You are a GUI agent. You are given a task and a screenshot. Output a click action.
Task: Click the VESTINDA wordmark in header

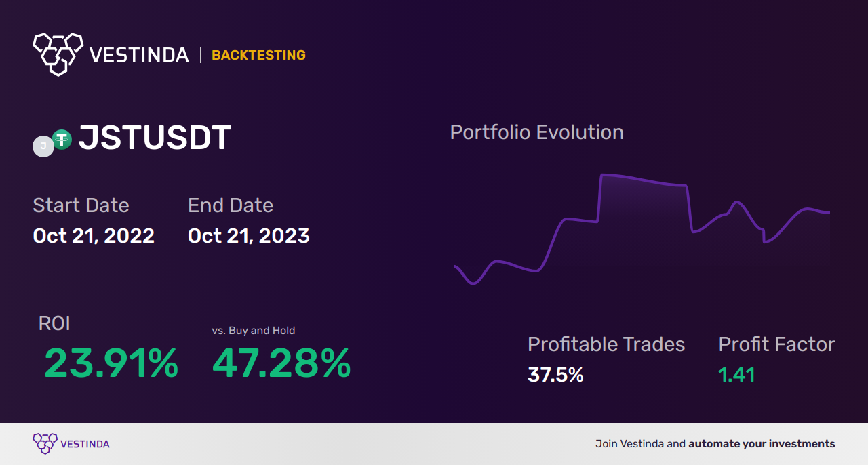(x=139, y=55)
